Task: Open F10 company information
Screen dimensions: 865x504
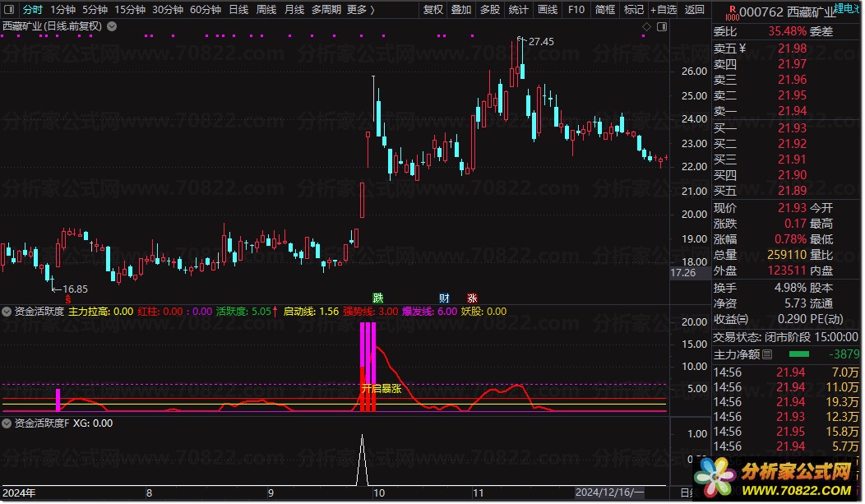Action: [576, 9]
